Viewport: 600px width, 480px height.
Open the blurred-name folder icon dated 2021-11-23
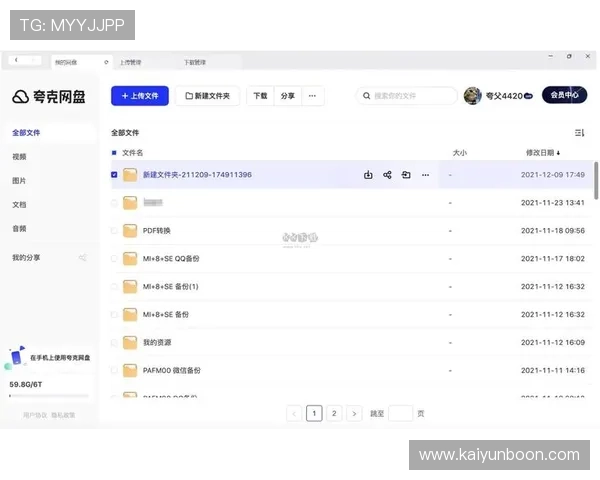click(x=130, y=202)
